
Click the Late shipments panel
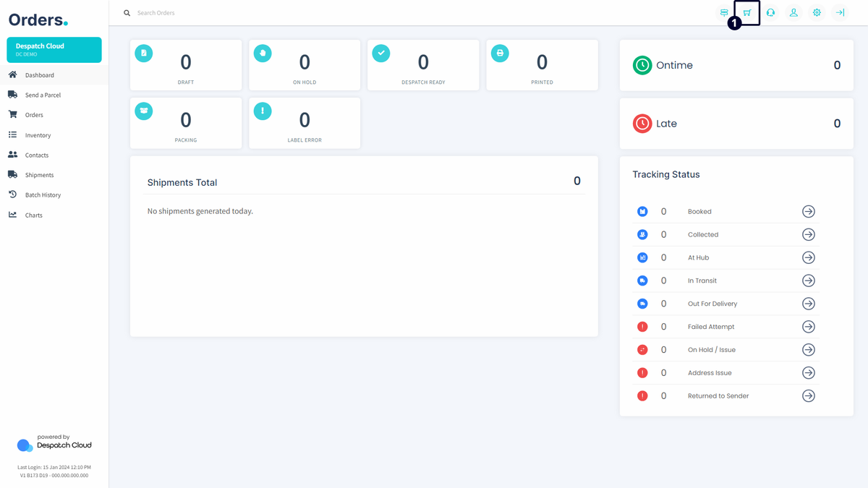736,124
